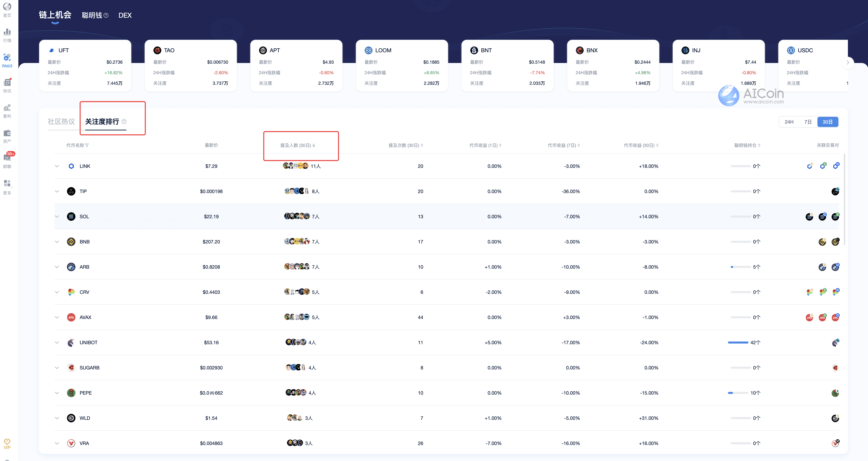Select the 7日 time range toggle
The image size is (868, 461).
808,122
